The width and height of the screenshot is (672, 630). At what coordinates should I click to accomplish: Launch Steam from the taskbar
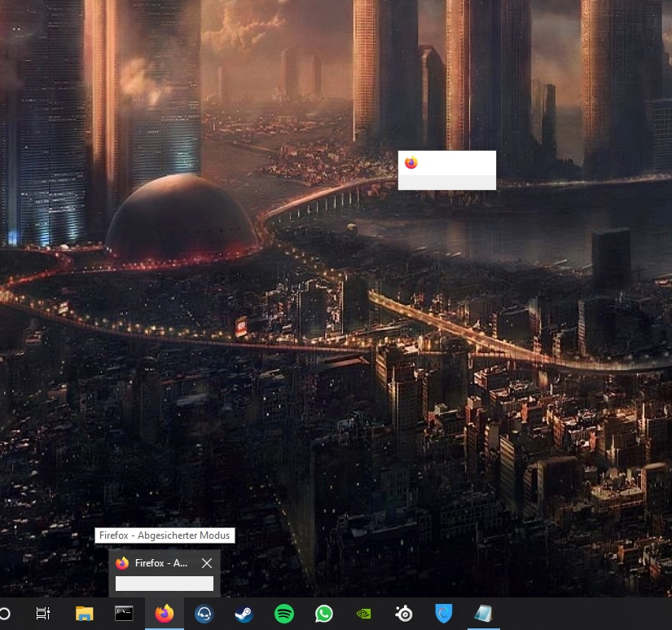pyautogui.click(x=244, y=614)
